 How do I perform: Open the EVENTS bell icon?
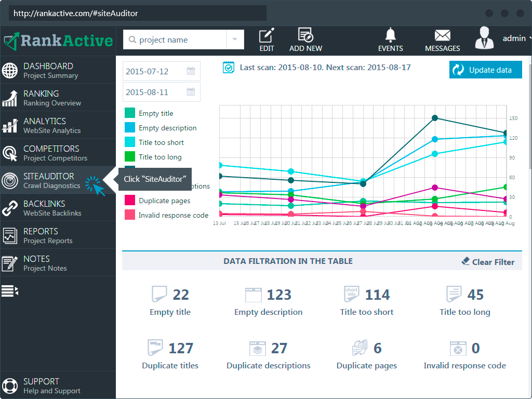coord(390,35)
